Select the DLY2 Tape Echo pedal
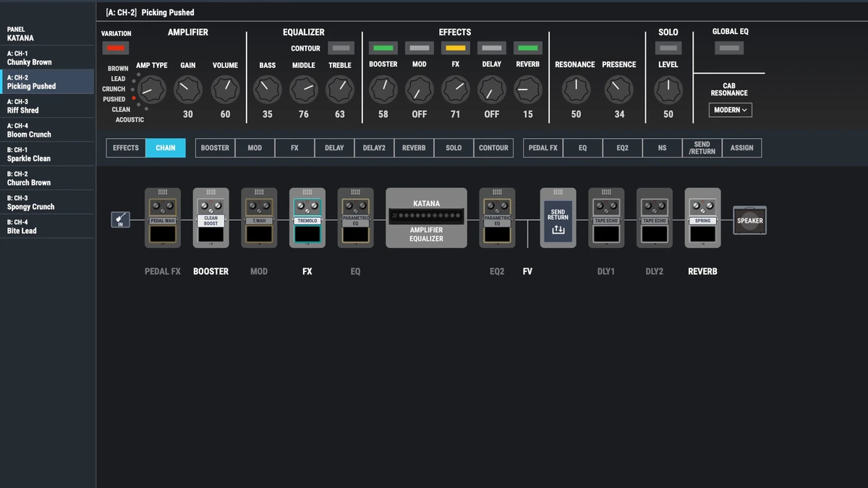 click(655, 218)
